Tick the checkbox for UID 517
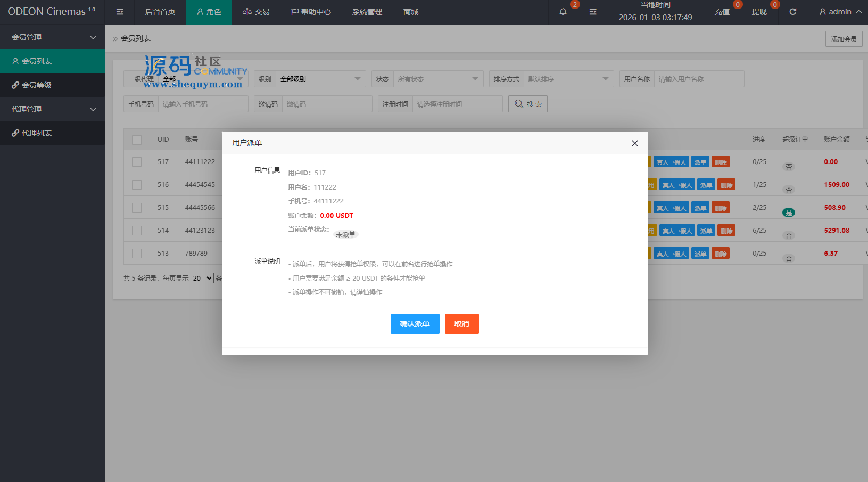This screenshot has height=482, width=868. [x=137, y=162]
